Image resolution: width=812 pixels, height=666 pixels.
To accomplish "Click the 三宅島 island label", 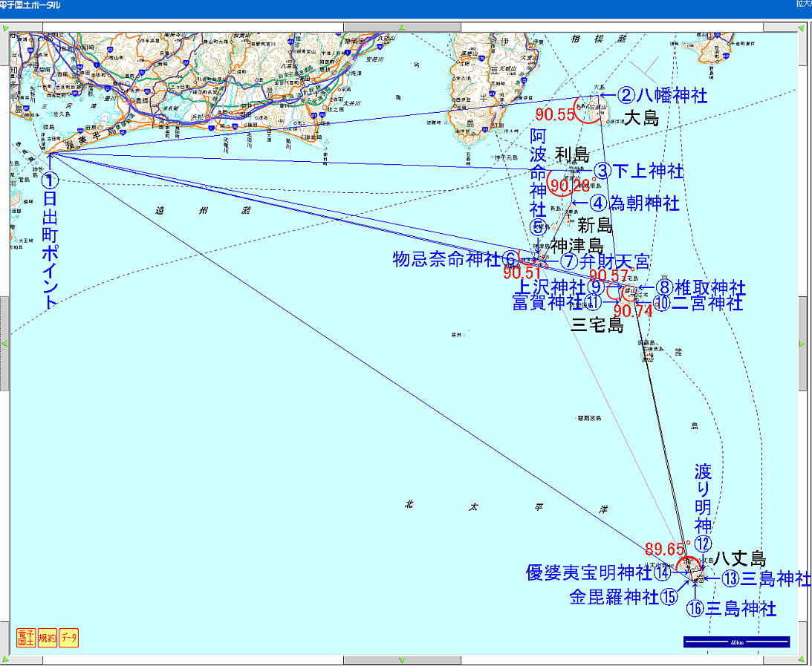I will [x=597, y=324].
